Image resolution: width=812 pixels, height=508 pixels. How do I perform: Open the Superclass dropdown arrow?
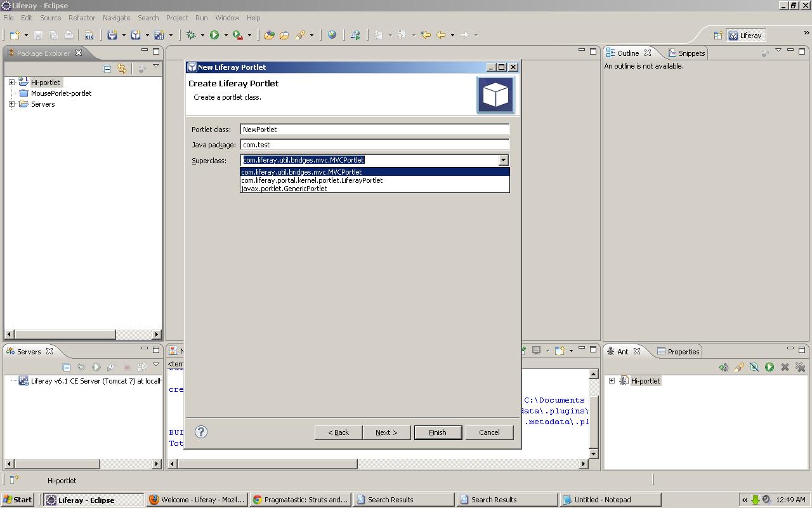point(503,160)
